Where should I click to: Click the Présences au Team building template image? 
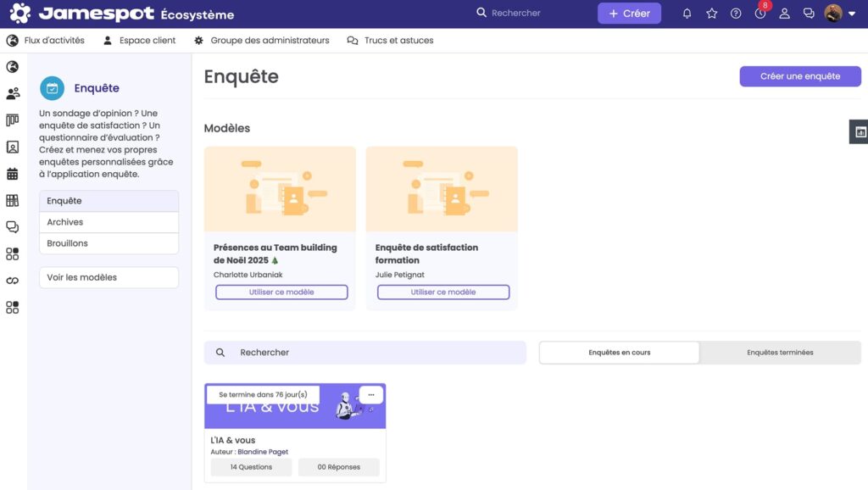(x=280, y=189)
